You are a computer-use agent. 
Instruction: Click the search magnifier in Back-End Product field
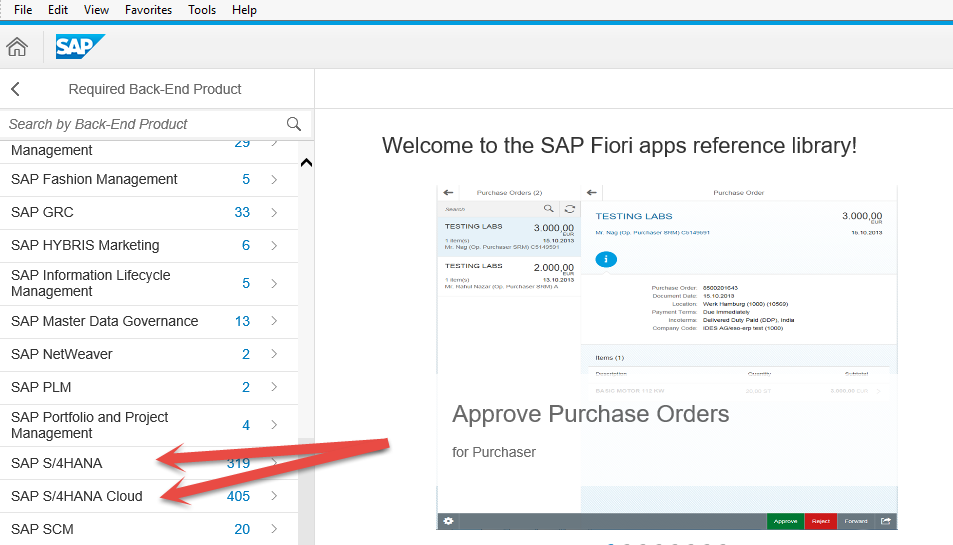click(294, 124)
